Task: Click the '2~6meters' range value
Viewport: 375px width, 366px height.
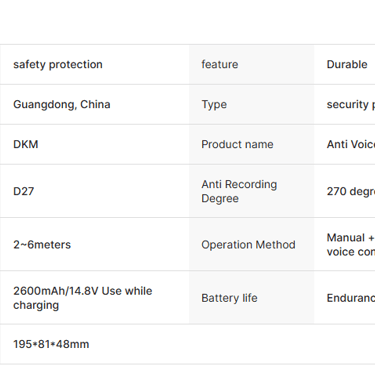Action: point(42,245)
